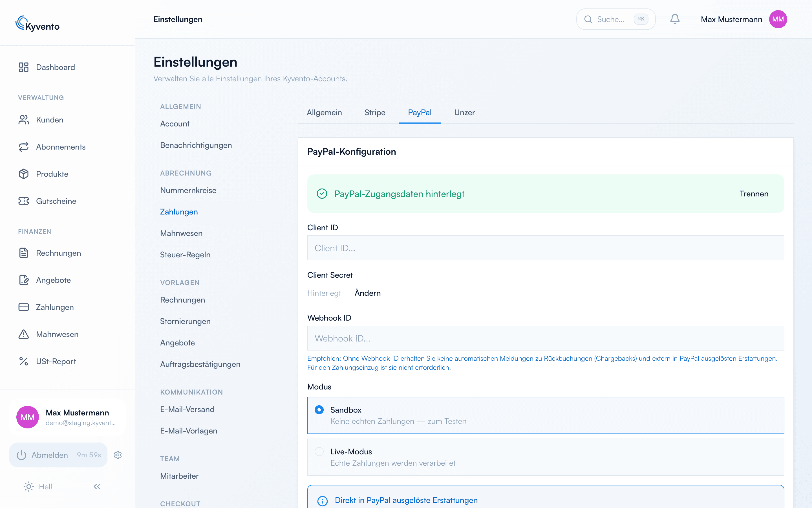Focus the Webhook ID input field
The image size is (812, 508).
pos(546,338)
